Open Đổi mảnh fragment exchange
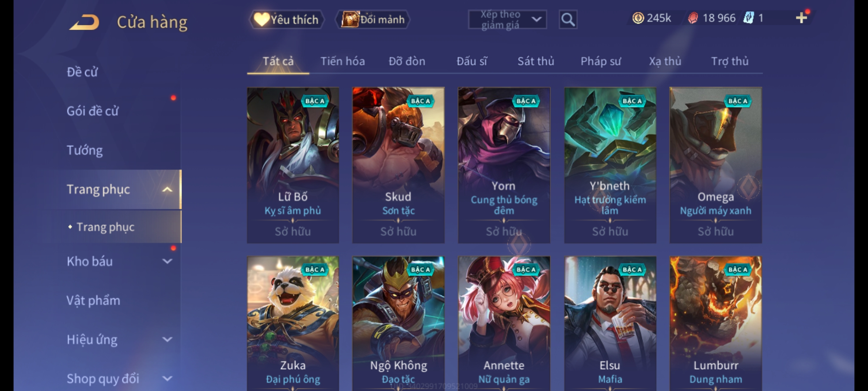Viewport: 868px width, 391px height. point(373,20)
